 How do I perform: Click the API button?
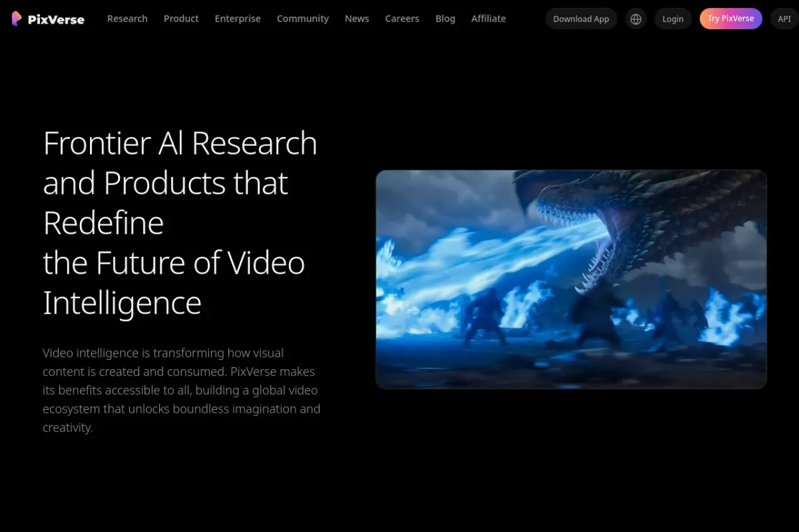click(x=785, y=19)
